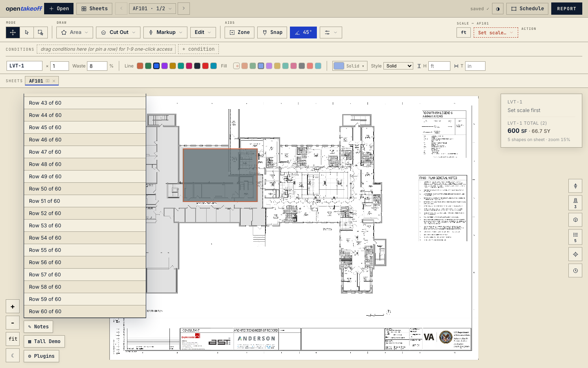Image resolution: width=588 pixels, height=368 pixels.
Task: Open the Cut Out dropdown
Action: [118, 32]
